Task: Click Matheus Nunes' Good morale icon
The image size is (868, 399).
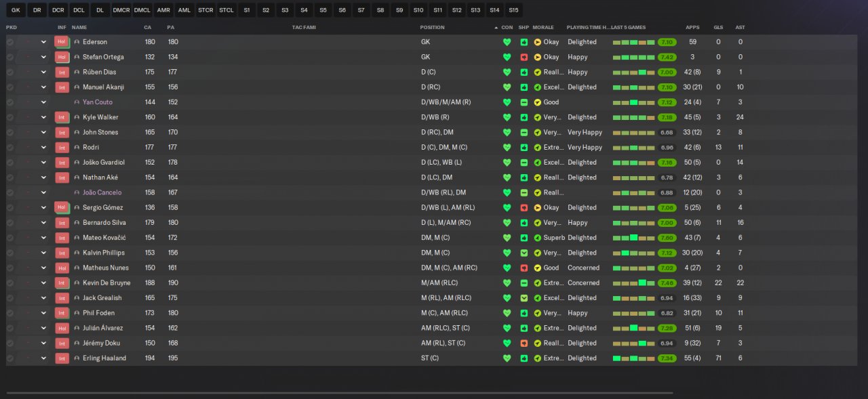Action: pos(538,268)
